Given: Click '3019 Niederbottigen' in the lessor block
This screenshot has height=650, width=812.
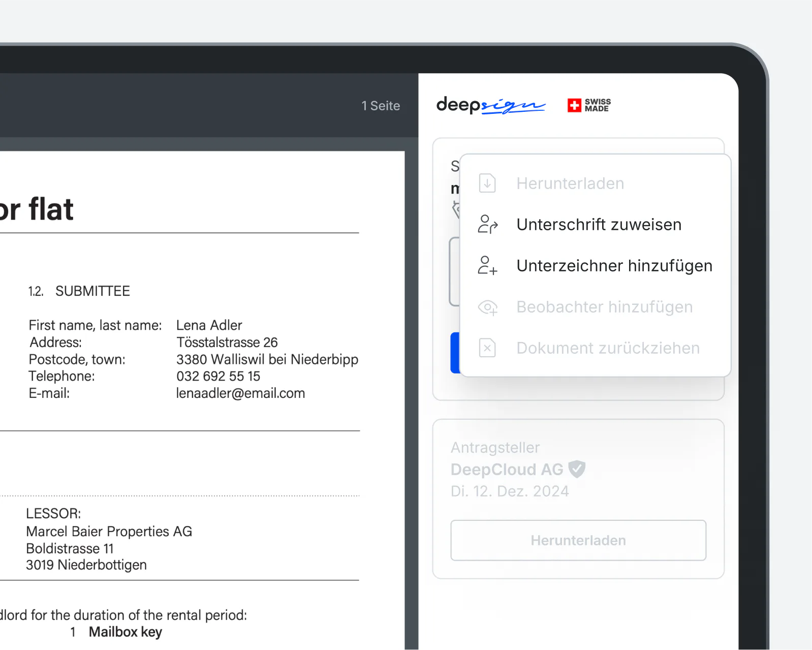Looking at the screenshot, I should click(x=86, y=565).
